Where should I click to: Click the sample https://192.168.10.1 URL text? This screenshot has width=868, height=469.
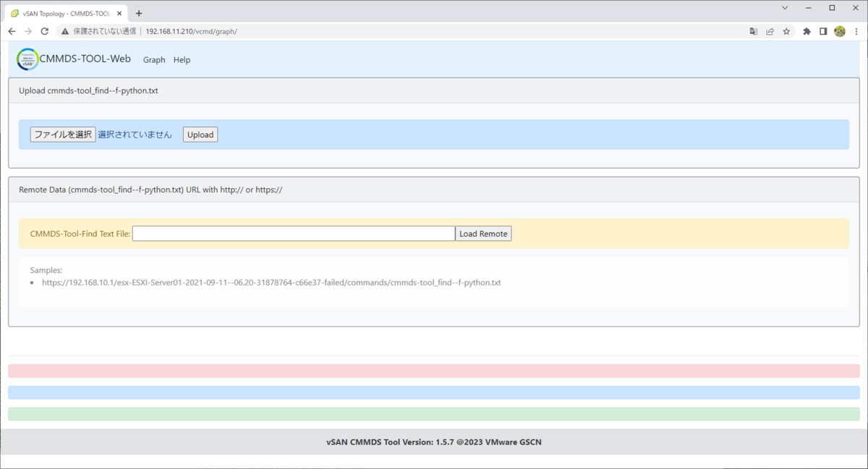coord(271,282)
